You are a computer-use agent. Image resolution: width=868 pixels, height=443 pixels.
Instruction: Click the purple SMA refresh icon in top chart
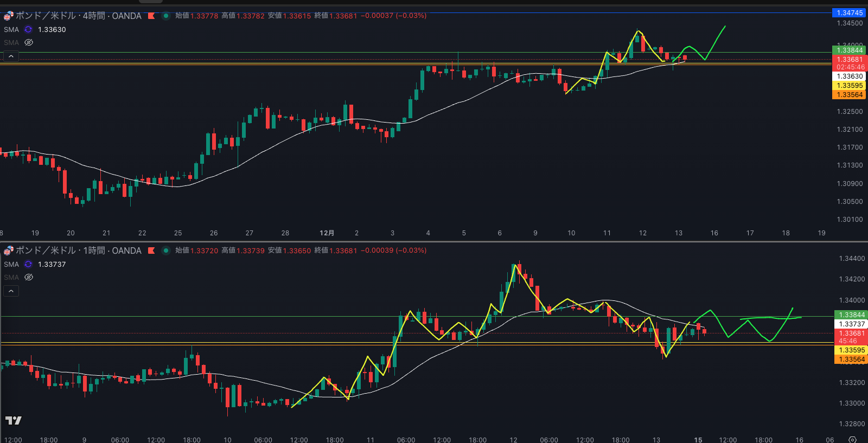pos(28,30)
